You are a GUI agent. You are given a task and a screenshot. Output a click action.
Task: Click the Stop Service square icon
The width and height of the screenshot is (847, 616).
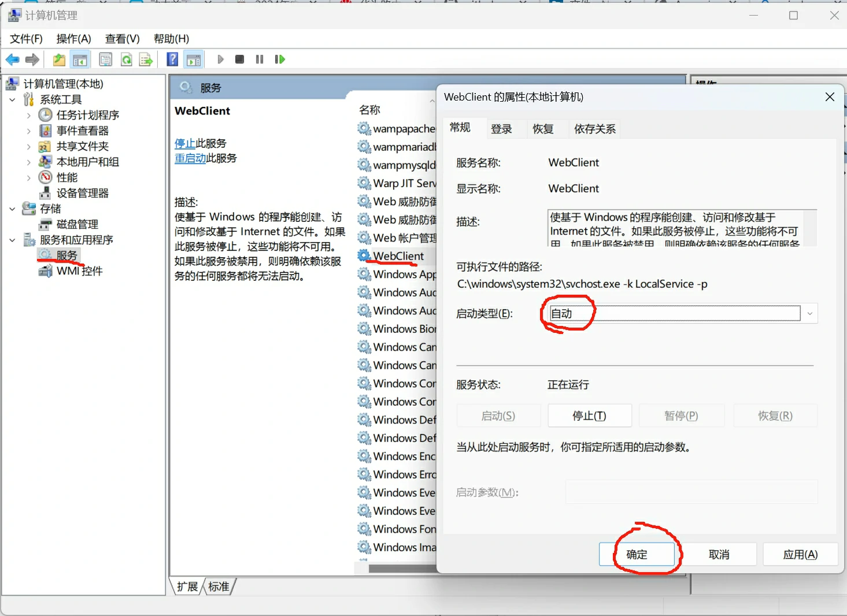(x=240, y=60)
